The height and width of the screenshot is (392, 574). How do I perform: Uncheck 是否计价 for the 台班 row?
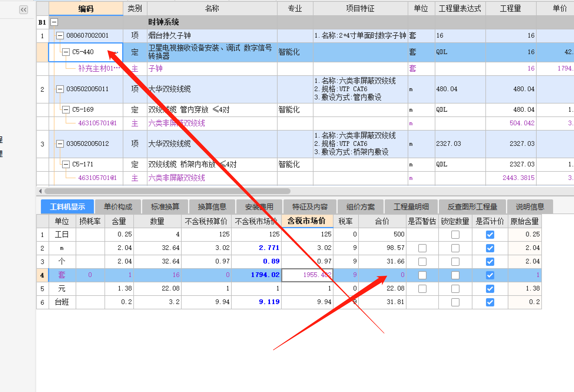490,302
